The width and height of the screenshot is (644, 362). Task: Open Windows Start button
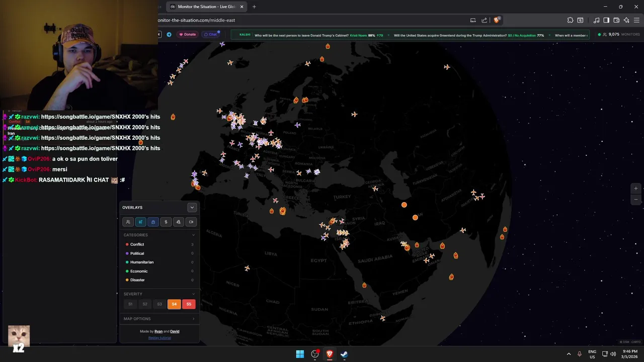coord(300,354)
